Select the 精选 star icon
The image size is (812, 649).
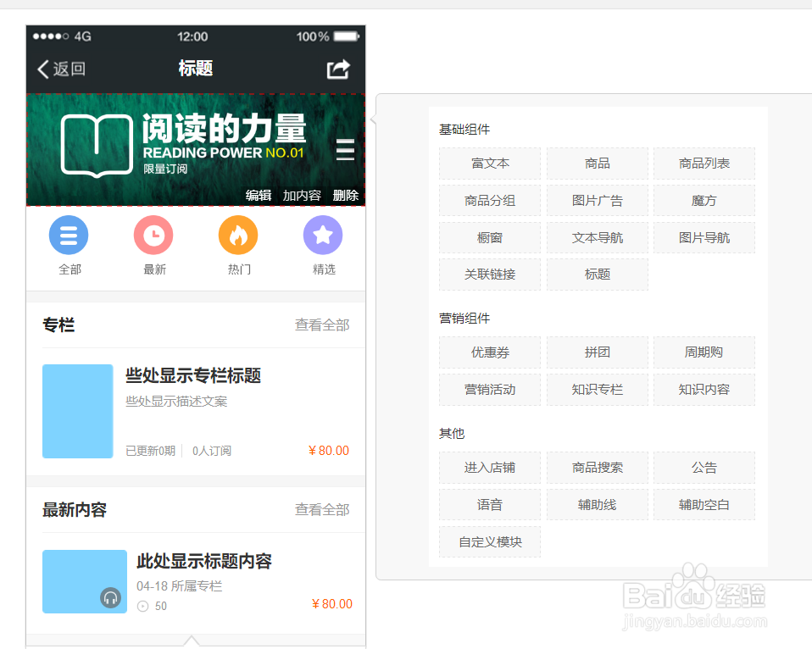[323, 236]
